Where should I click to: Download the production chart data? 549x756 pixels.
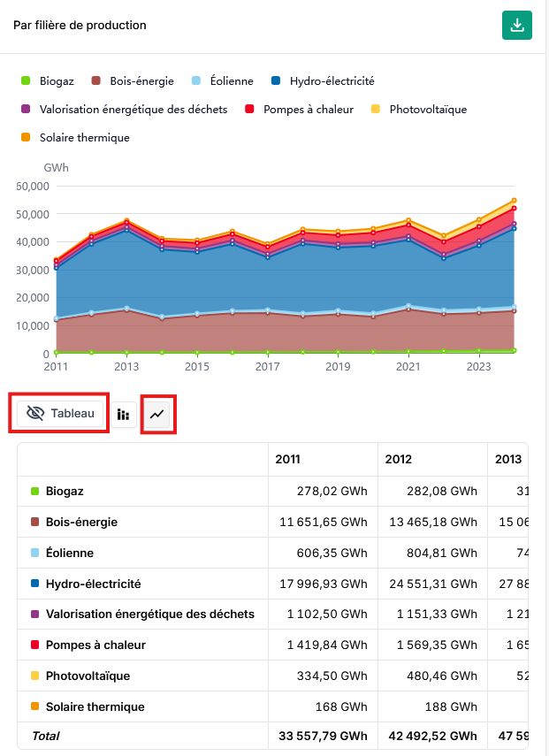[x=516, y=25]
